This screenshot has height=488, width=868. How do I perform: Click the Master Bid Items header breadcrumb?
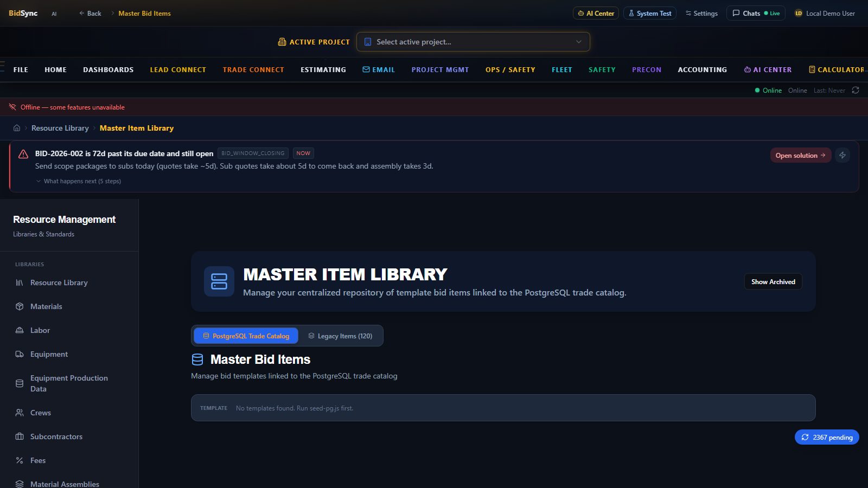coord(144,13)
